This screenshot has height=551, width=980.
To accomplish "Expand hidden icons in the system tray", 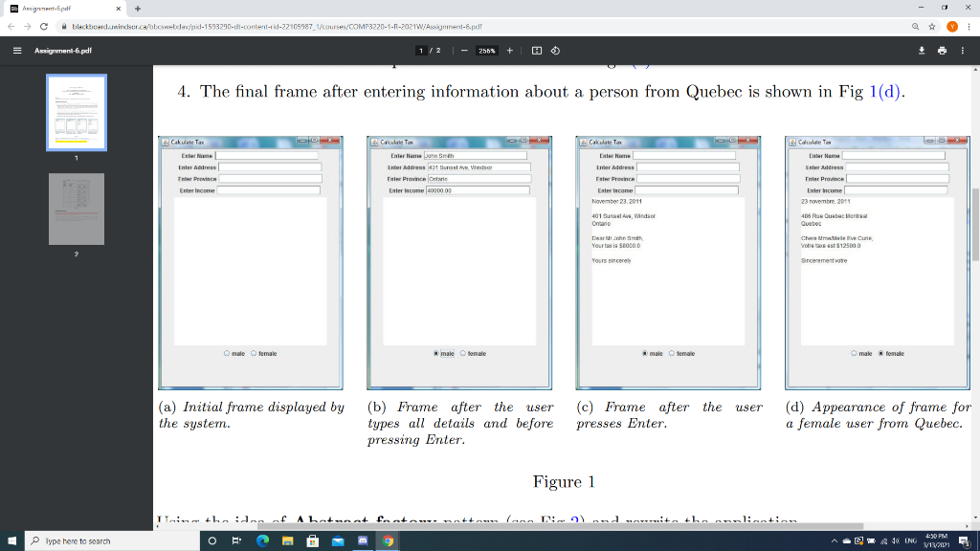I will click(835, 540).
